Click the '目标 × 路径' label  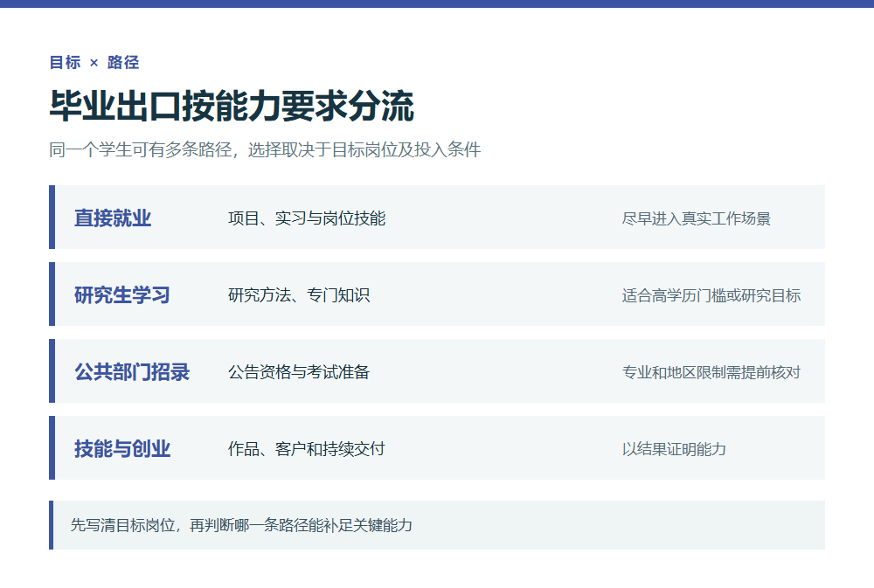(x=94, y=62)
